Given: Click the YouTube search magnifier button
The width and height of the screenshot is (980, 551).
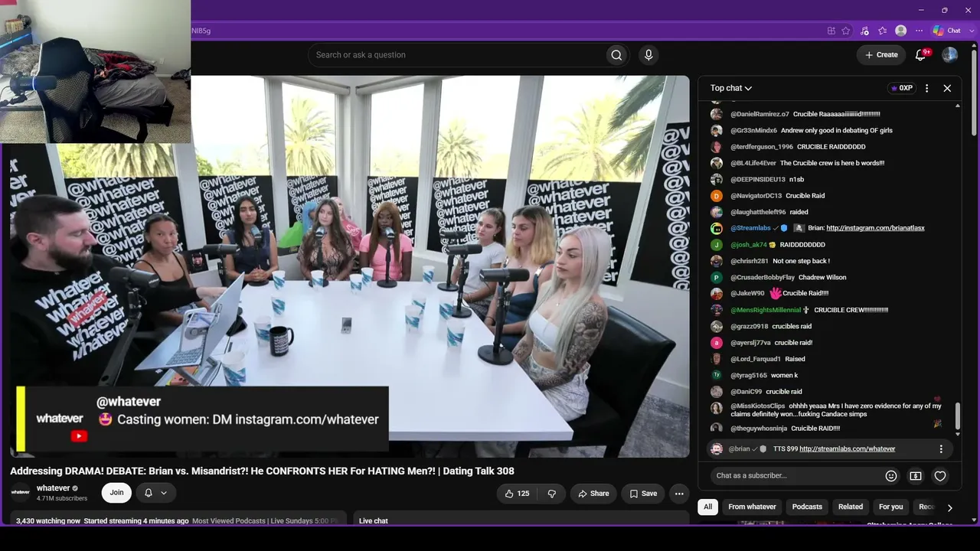Looking at the screenshot, I should pyautogui.click(x=616, y=55).
